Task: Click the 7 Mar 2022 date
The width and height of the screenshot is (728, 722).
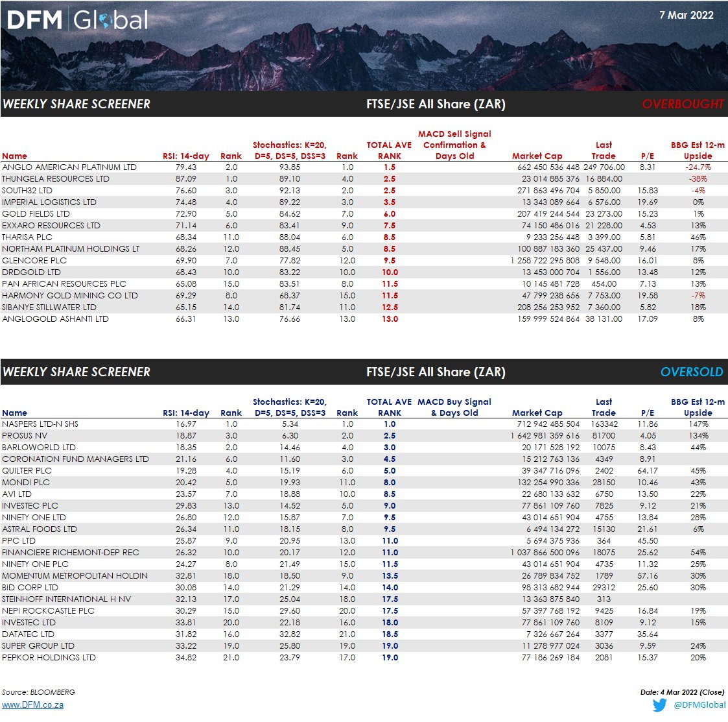Action: pyautogui.click(x=687, y=15)
